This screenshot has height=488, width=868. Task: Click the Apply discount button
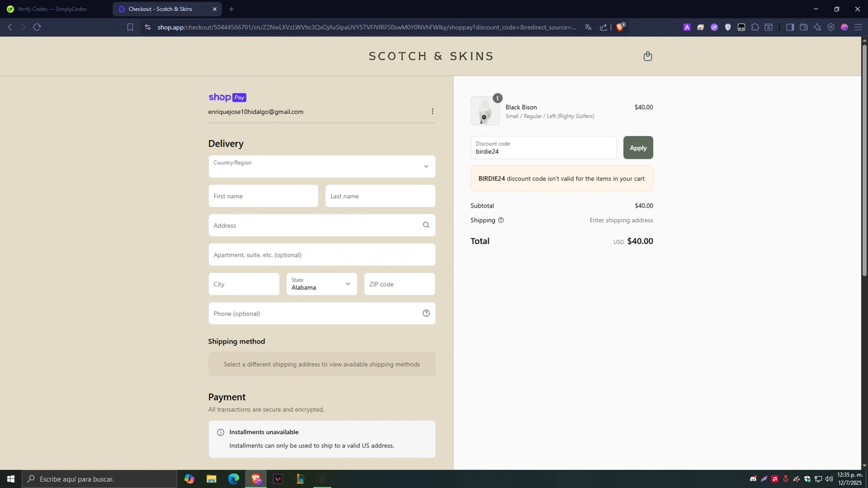coord(638,147)
